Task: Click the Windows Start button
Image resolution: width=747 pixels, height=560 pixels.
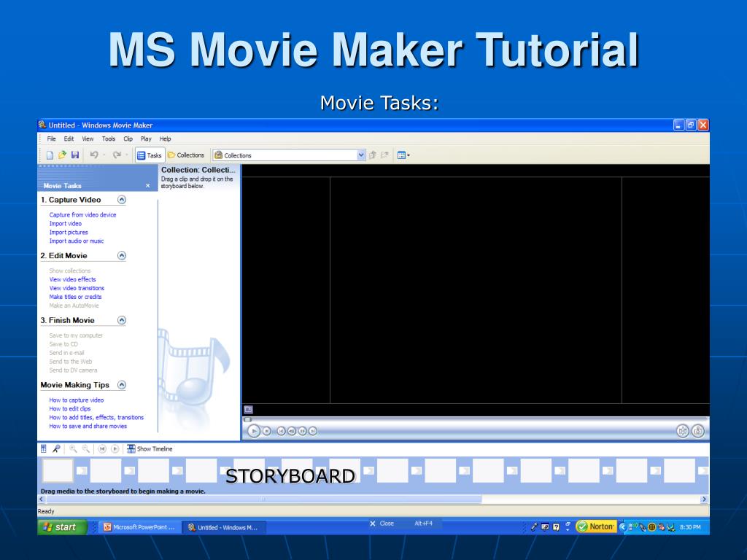Action: pyautogui.click(x=62, y=527)
